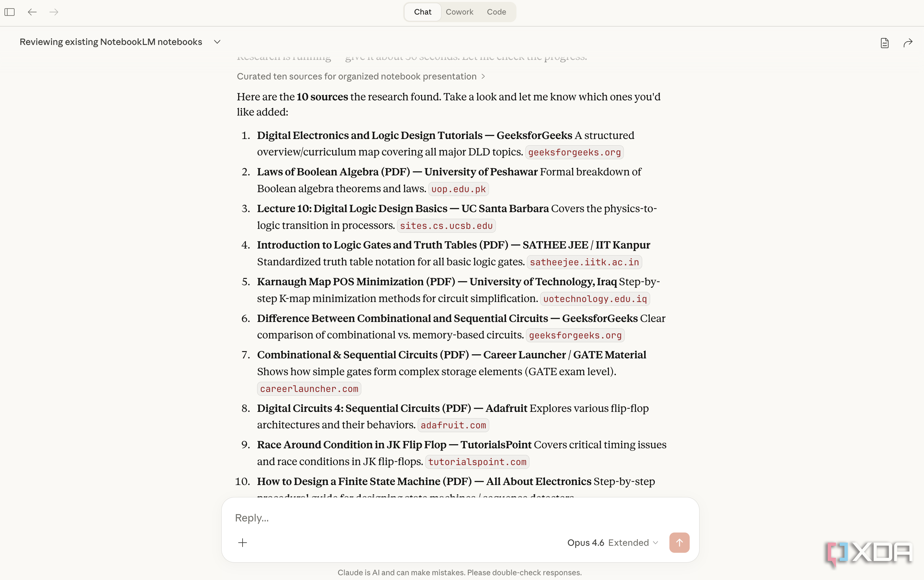The width and height of the screenshot is (924, 580).
Task: Expand 'Curated ten sources' thinking summary
Action: coord(361,76)
